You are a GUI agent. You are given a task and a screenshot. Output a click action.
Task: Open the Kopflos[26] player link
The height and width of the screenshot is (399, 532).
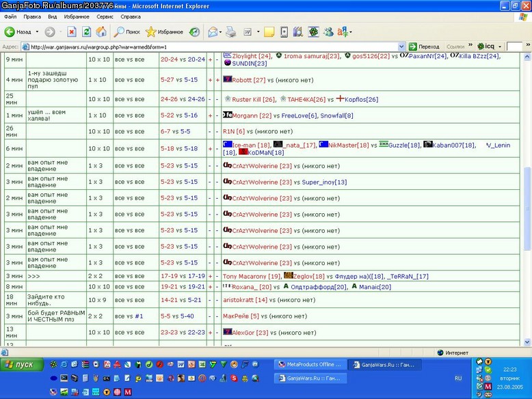tap(361, 100)
